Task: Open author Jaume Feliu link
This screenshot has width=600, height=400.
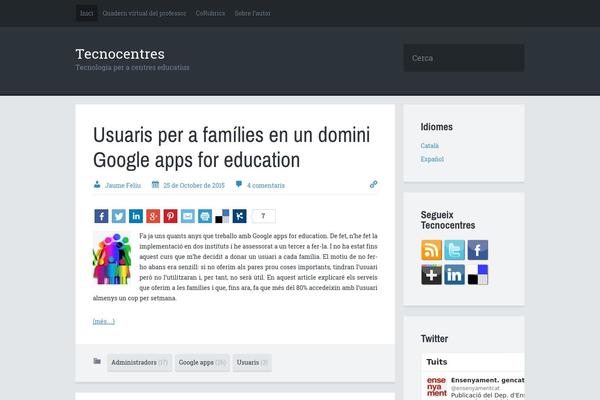Action: (x=123, y=185)
